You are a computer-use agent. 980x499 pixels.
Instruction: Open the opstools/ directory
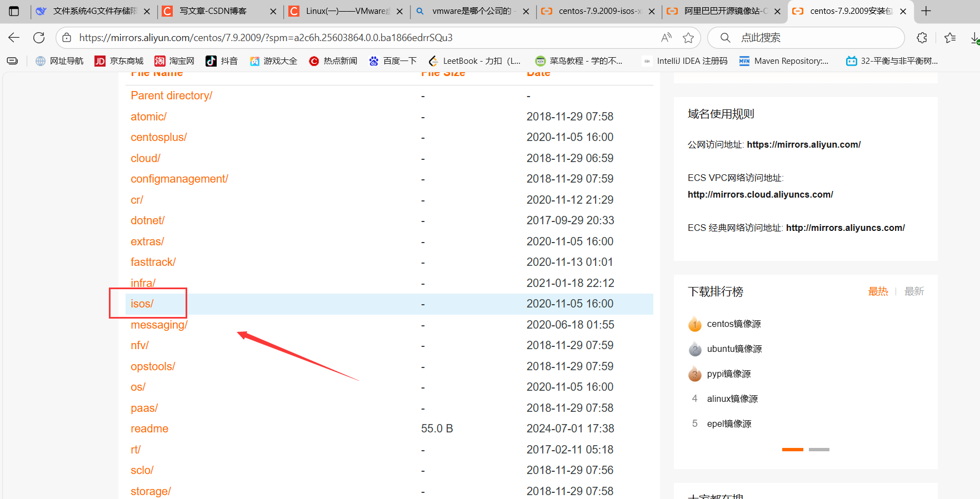pyautogui.click(x=153, y=366)
